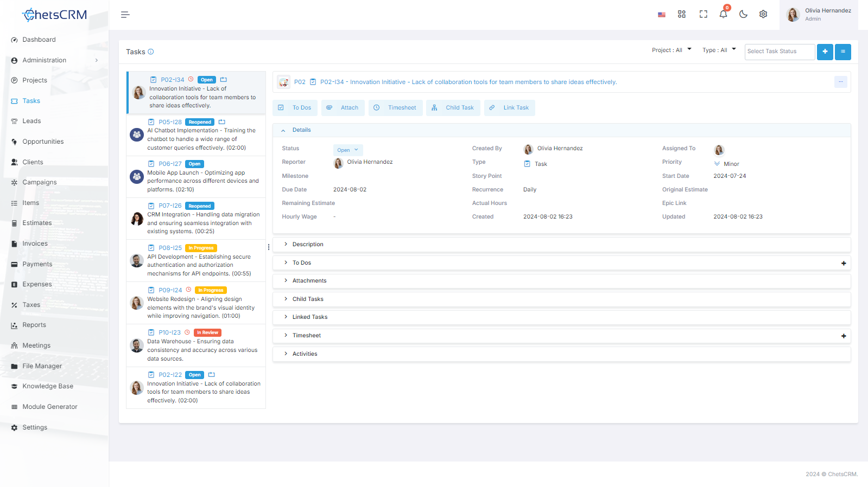Open Campaigns in sidebar
The width and height of the screenshot is (868, 487).
[39, 182]
